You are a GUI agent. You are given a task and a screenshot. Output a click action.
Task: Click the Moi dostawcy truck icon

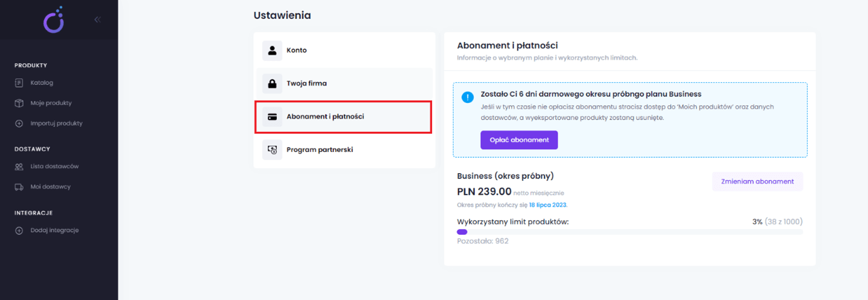coord(19,187)
